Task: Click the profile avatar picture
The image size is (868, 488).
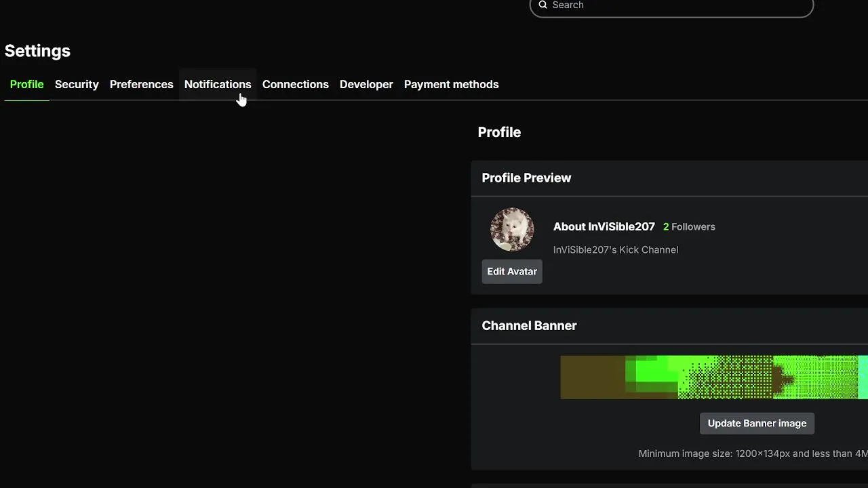Action: (x=512, y=229)
